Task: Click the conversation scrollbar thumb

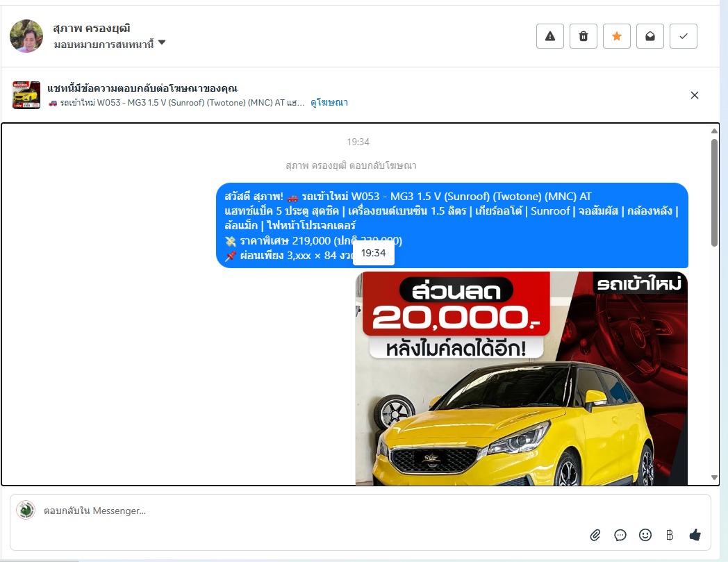Action: (x=715, y=192)
